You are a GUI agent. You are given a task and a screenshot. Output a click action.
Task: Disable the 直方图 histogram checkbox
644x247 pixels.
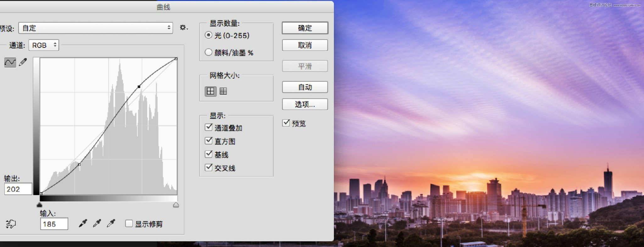(x=208, y=141)
